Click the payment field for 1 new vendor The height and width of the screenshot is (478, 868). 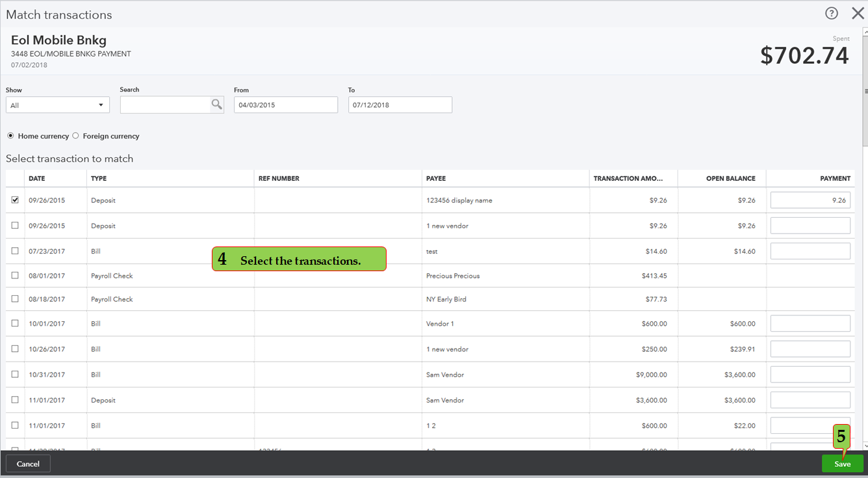810,225
